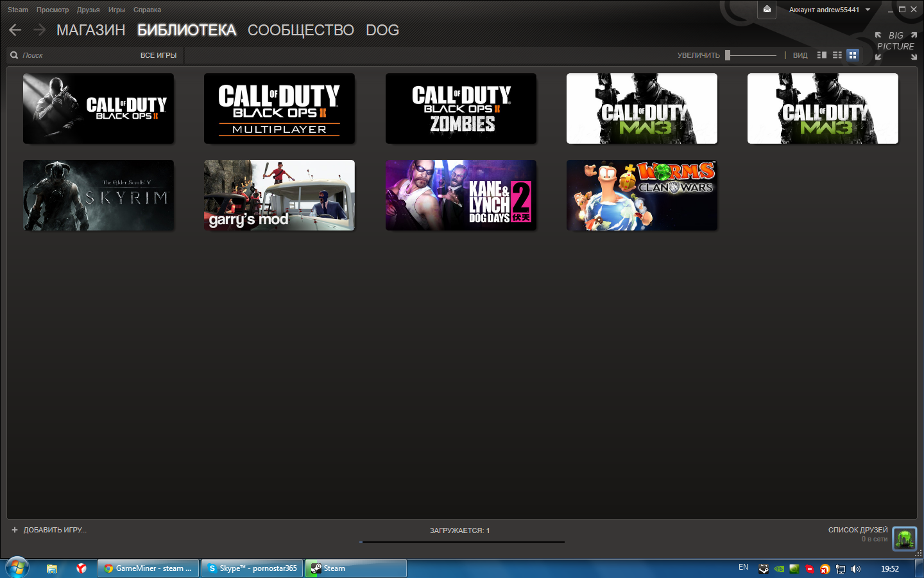Click the green friends avatar icon
The image size is (924, 578).
click(x=905, y=538)
